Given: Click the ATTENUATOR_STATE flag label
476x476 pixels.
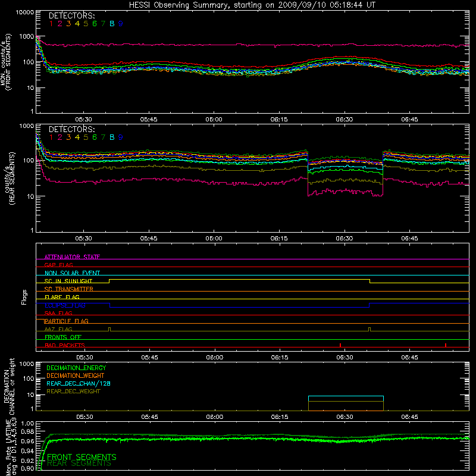Looking at the screenshot, I should point(72,257).
